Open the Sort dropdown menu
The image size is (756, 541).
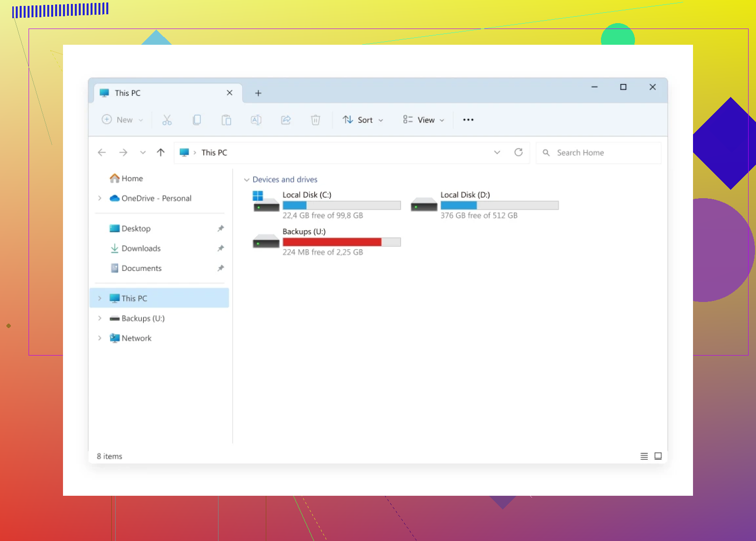coord(363,120)
